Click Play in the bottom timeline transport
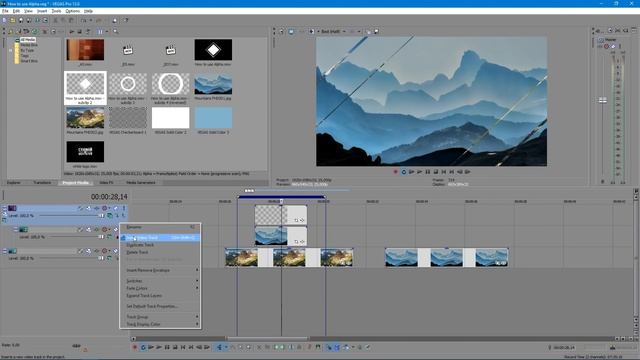 pos(159,347)
